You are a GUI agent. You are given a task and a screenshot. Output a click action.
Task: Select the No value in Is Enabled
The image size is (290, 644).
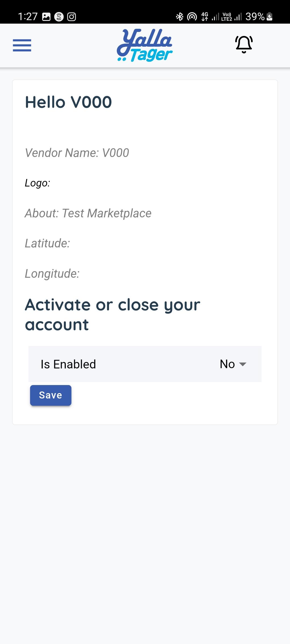[x=227, y=364]
